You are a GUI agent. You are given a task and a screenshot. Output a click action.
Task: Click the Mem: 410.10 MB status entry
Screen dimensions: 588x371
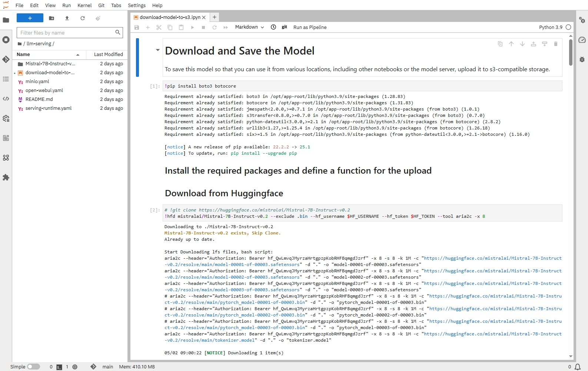(x=137, y=367)
